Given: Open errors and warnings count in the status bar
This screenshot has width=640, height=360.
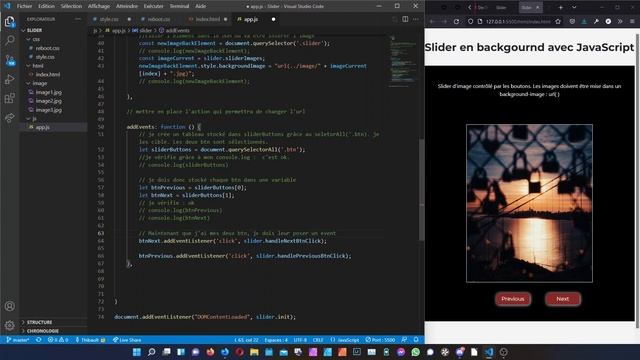Looking at the screenshot, I should (x=58, y=340).
